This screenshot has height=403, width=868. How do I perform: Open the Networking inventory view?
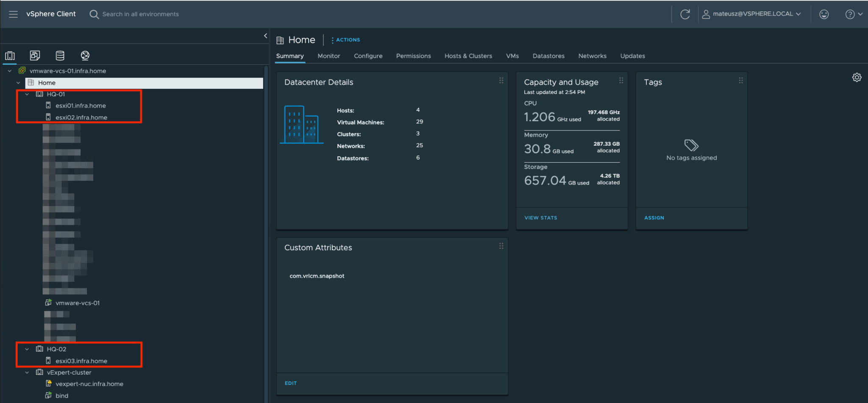tap(85, 55)
